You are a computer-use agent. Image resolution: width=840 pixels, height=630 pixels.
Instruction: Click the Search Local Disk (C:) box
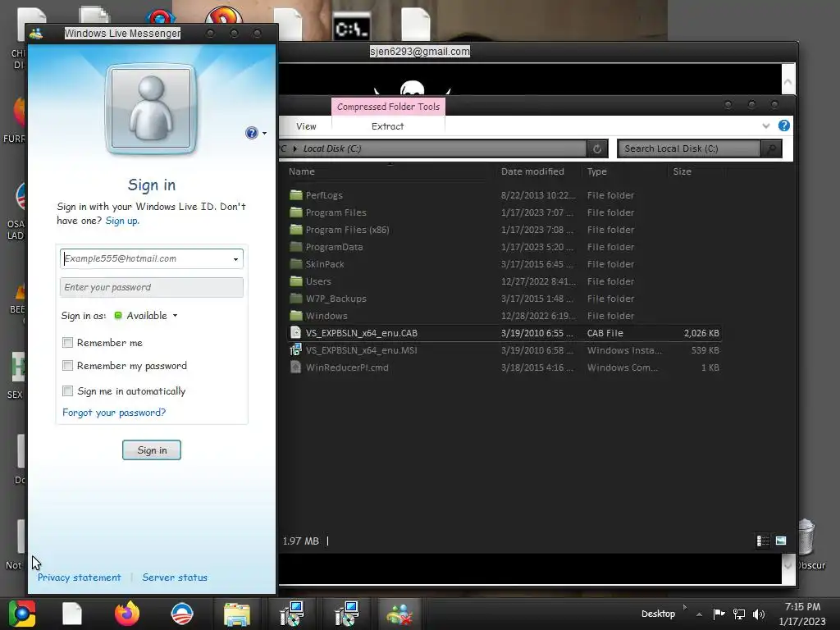pos(689,148)
